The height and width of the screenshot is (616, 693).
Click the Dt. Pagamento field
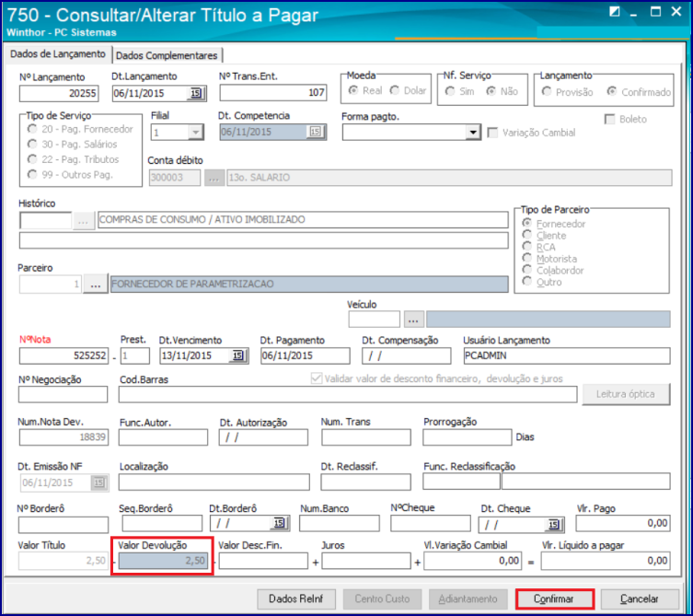click(x=306, y=355)
